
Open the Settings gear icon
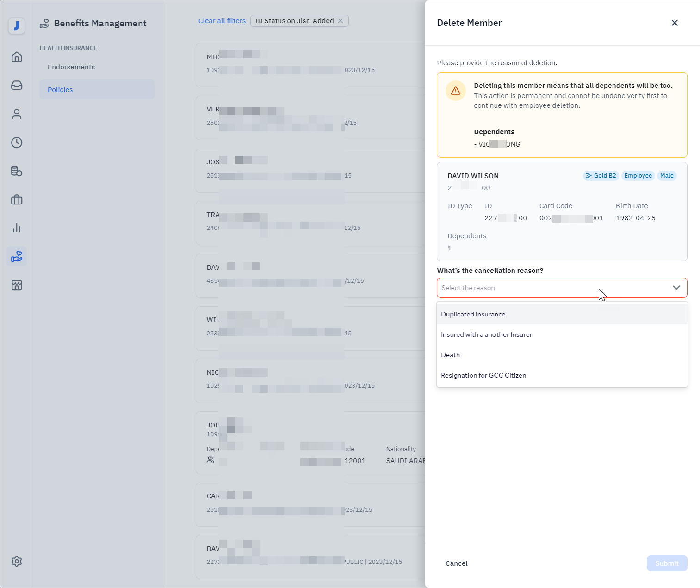point(17,561)
